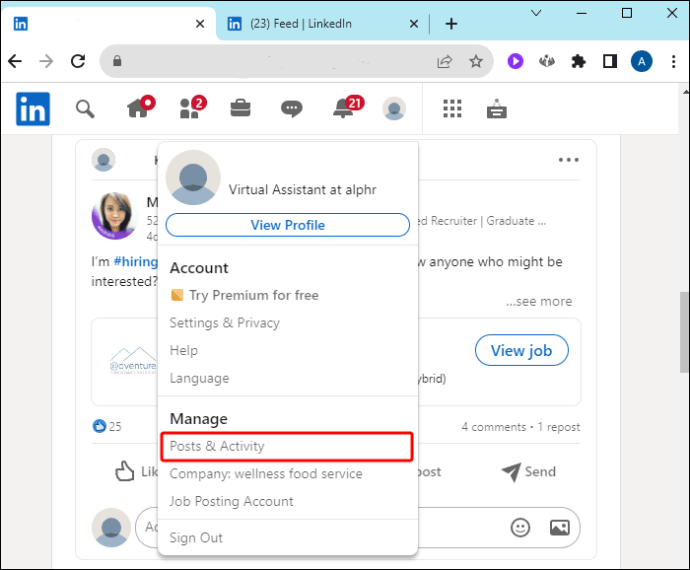Open Company: wellness food service
Viewport: 690px width, 570px height.
tap(266, 474)
